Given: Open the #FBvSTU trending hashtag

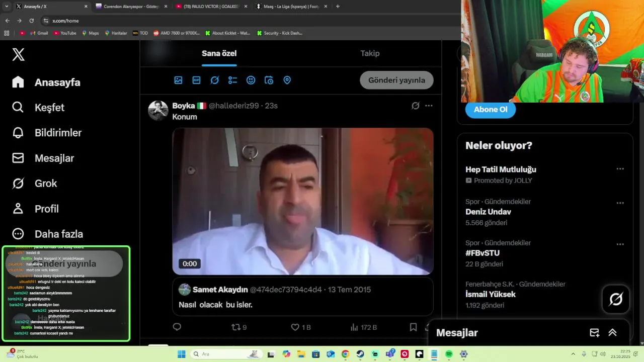Looking at the screenshot, I should (482, 253).
